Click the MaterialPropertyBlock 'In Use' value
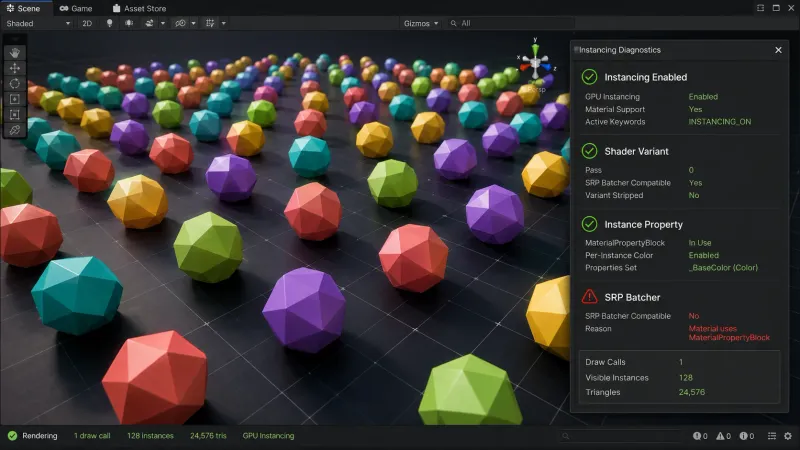The image size is (800, 450). [x=699, y=243]
